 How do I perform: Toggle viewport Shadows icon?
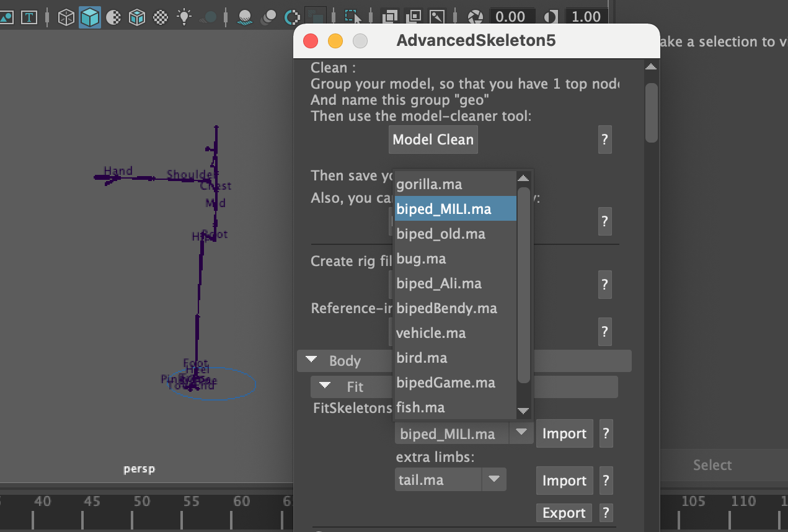[x=209, y=17]
